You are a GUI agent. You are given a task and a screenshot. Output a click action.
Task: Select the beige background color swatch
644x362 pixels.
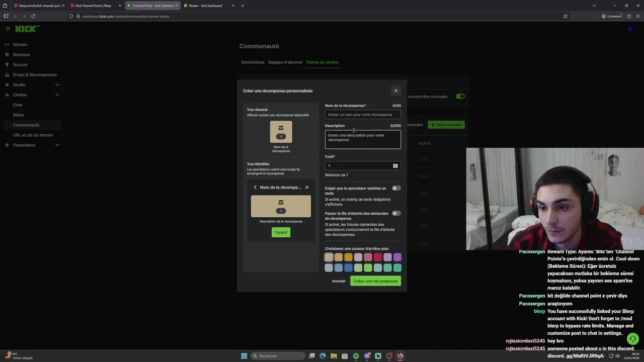coord(329,257)
